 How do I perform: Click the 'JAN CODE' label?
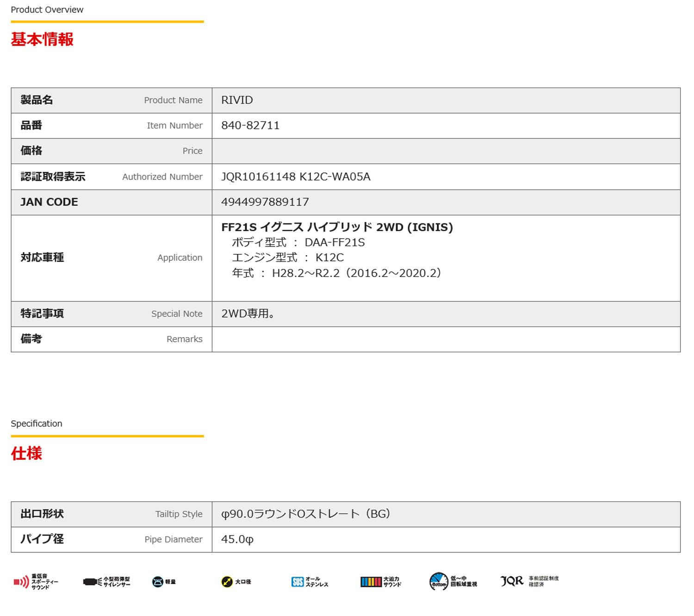[x=49, y=202]
